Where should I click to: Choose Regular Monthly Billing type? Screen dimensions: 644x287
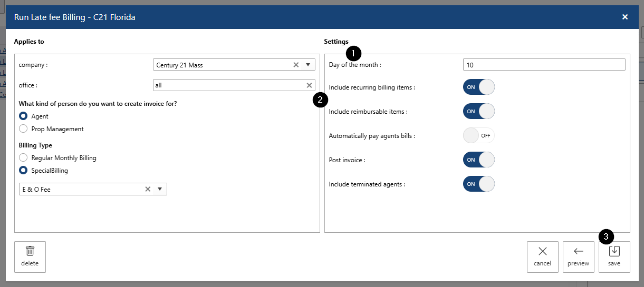click(x=23, y=158)
